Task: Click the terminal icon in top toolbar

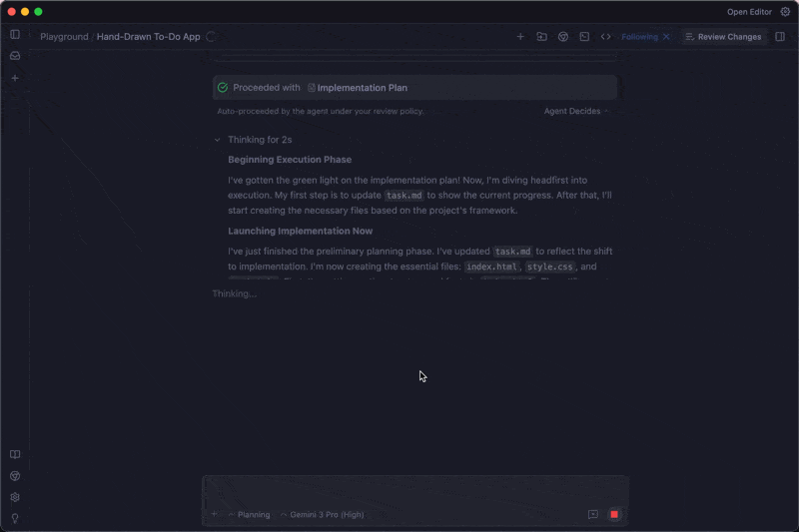Action: [x=584, y=37]
